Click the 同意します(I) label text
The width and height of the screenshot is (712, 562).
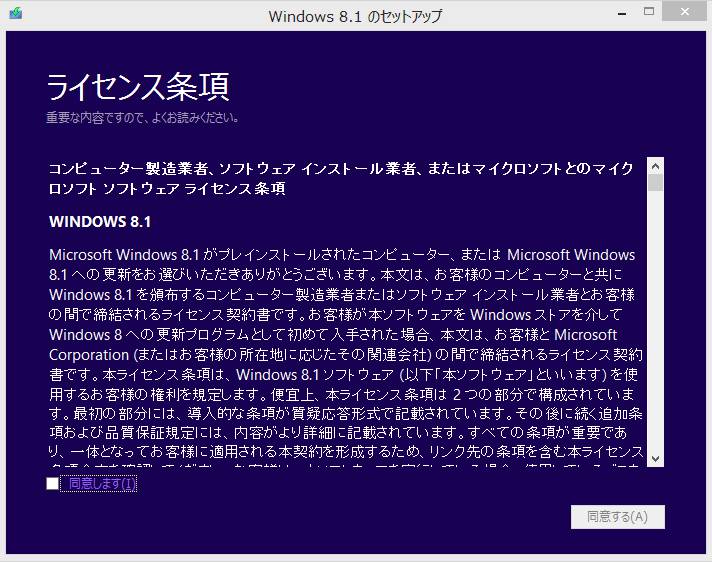101,484
